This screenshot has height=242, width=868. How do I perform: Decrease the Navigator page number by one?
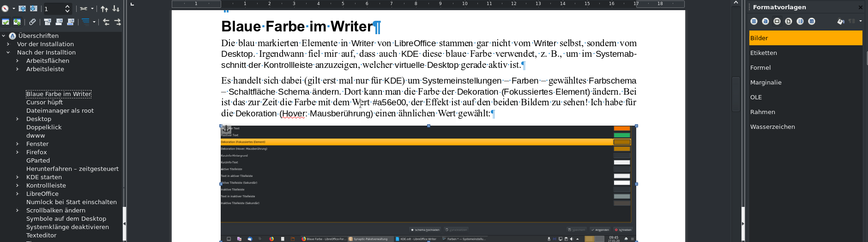[x=67, y=11]
